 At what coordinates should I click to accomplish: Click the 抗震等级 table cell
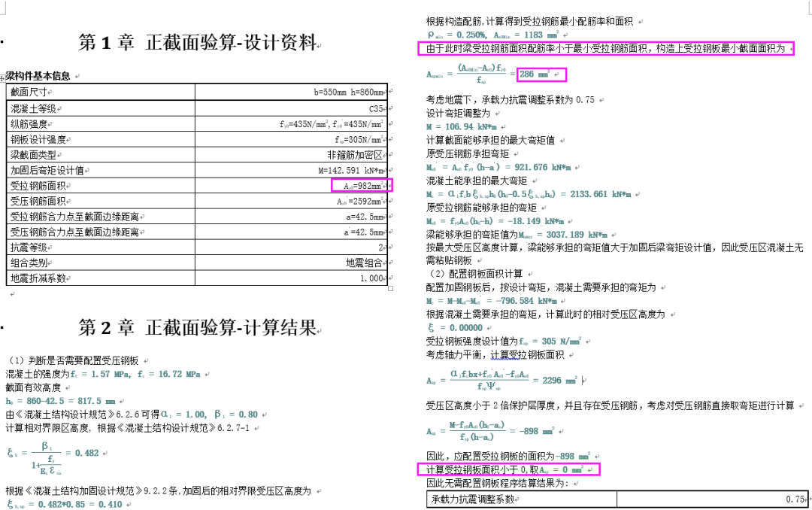coord(101,247)
